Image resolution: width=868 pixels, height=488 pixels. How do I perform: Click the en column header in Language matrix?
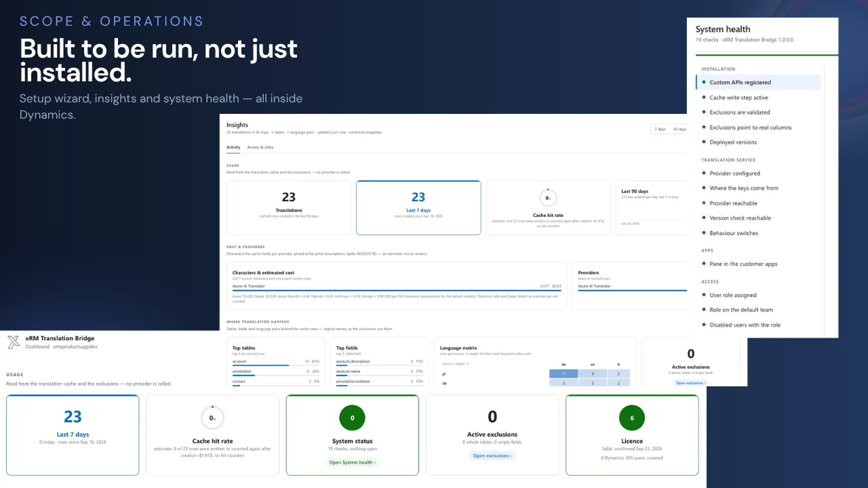[x=591, y=364]
